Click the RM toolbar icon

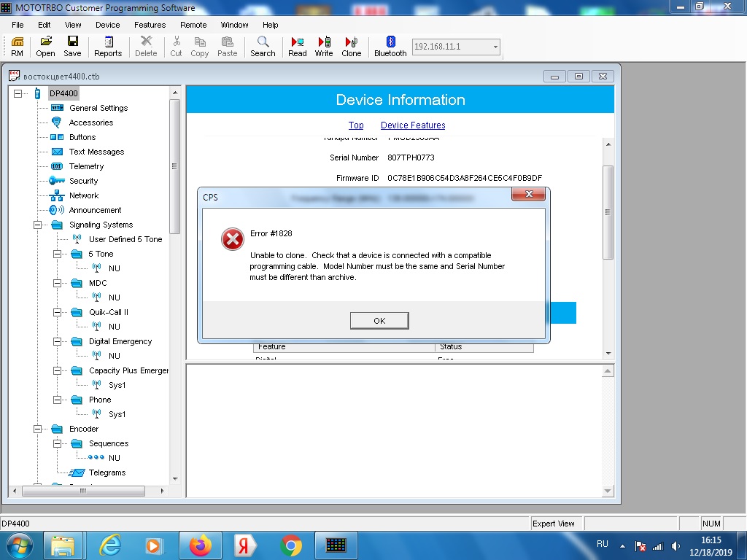tap(18, 47)
